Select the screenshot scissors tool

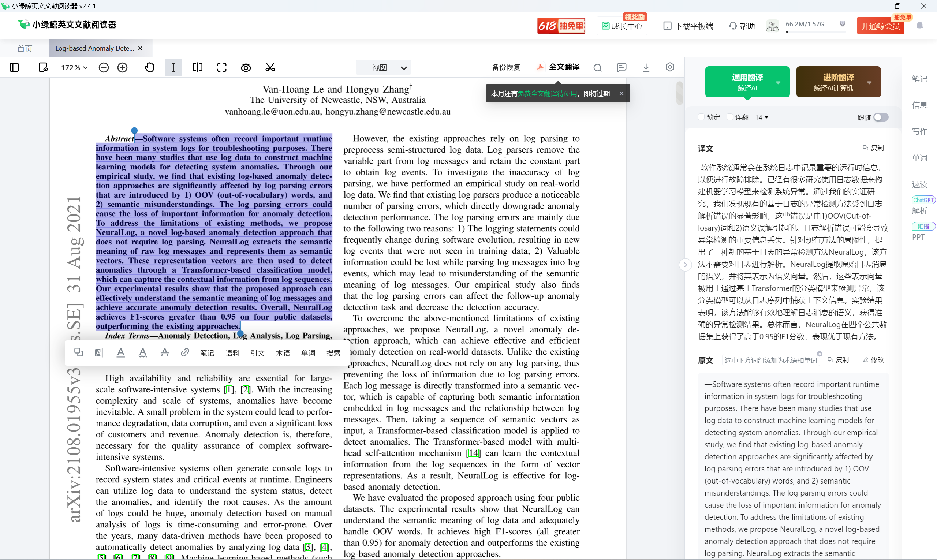(x=270, y=68)
